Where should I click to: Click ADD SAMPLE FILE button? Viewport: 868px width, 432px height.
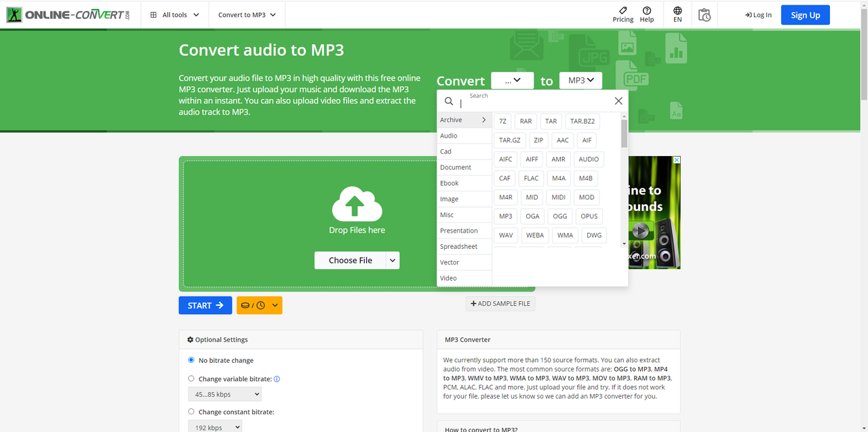(500, 303)
